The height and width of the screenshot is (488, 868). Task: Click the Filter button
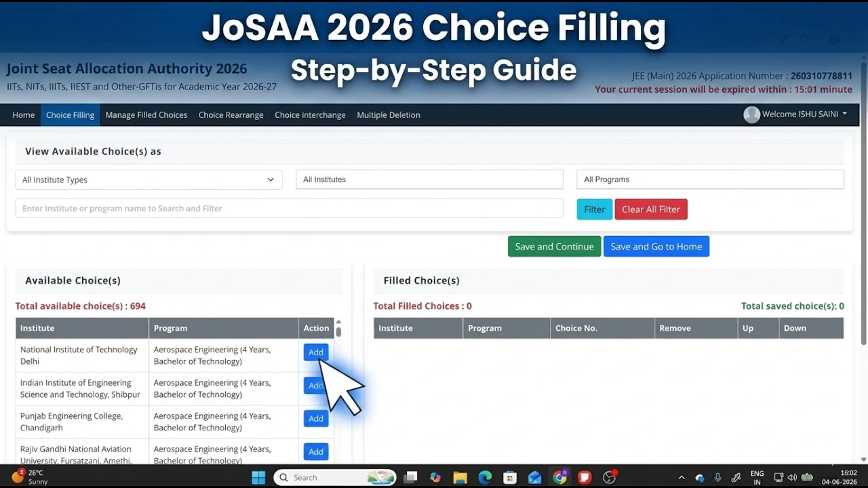coord(595,209)
